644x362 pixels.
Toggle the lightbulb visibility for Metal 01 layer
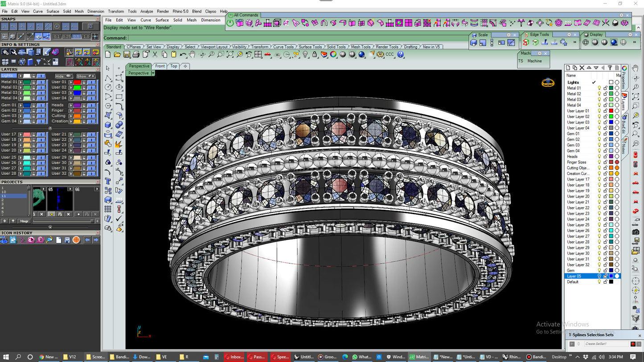(x=599, y=88)
